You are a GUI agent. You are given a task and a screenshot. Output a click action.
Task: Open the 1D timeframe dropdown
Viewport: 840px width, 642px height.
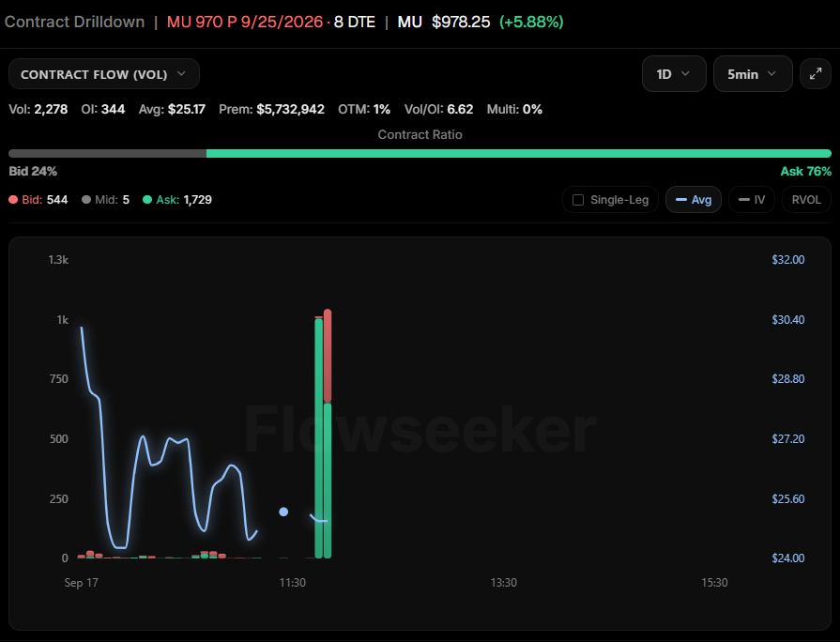[x=674, y=74]
